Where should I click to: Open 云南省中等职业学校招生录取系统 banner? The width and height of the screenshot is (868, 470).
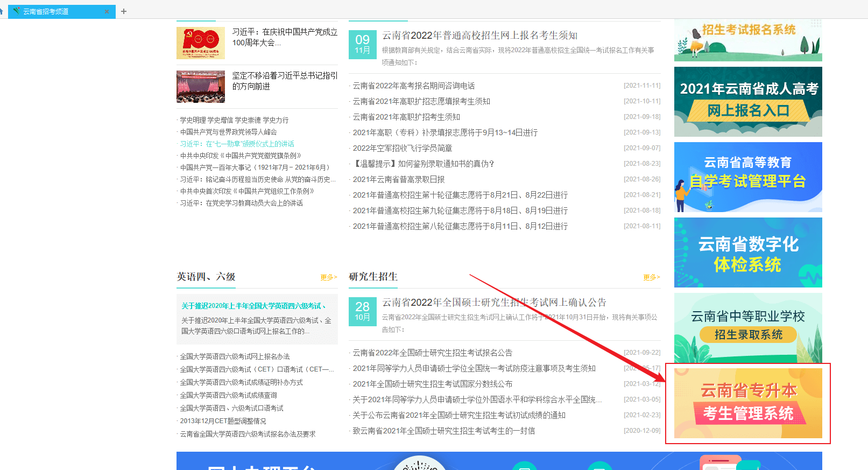[x=747, y=327]
